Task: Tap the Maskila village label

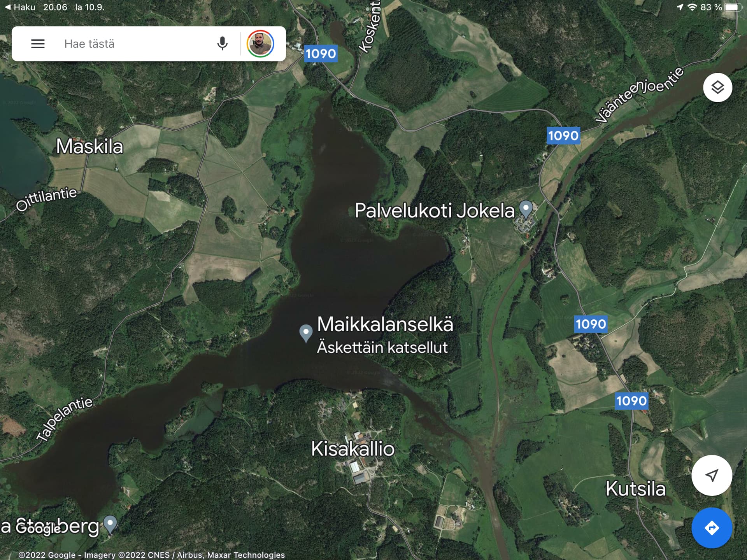Action: 89,147
